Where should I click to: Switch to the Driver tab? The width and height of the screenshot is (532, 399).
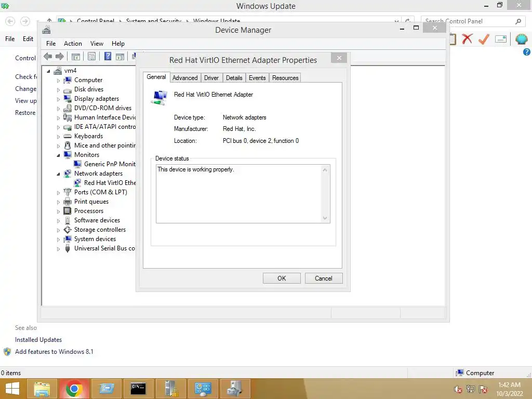point(211,78)
